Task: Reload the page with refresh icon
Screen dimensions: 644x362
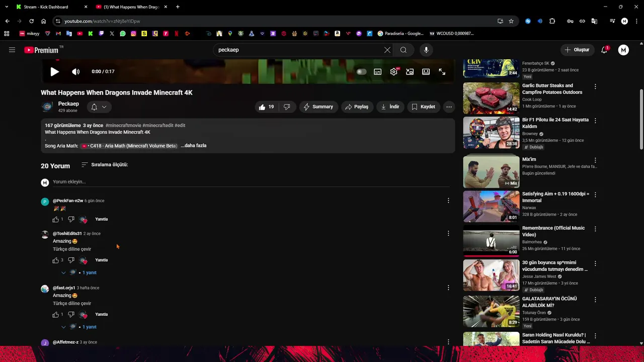Action: (x=31, y=21)
